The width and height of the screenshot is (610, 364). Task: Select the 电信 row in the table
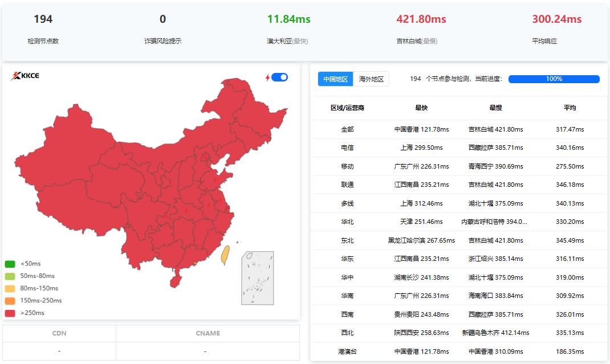pyautogui.click(x=347, y=148)
